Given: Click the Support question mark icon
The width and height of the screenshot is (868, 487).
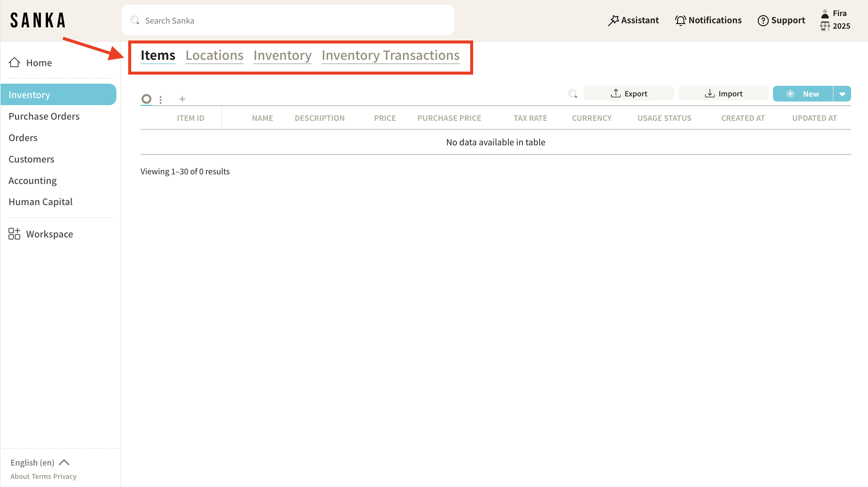Looking at the screenshot, I should tap(763, 21).
